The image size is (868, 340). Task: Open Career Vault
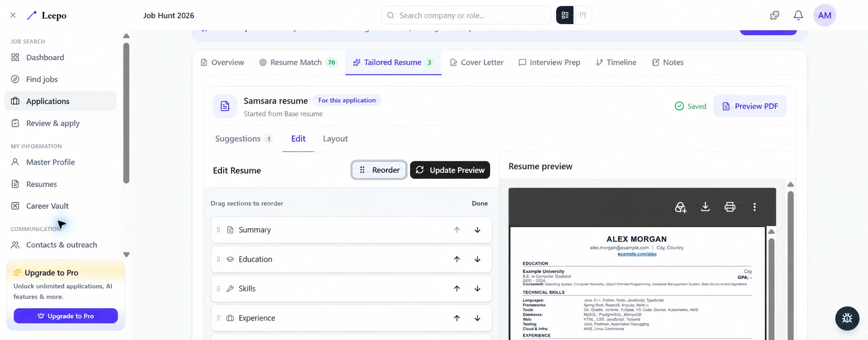click(x=60, y=206)
